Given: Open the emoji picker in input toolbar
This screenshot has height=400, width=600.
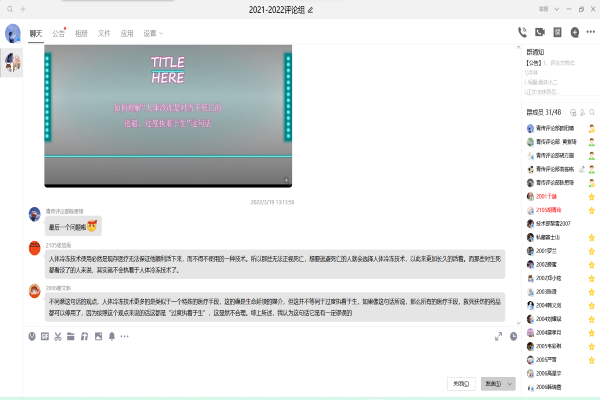Looking at the screenshot, I should click(x=33, y=337).
